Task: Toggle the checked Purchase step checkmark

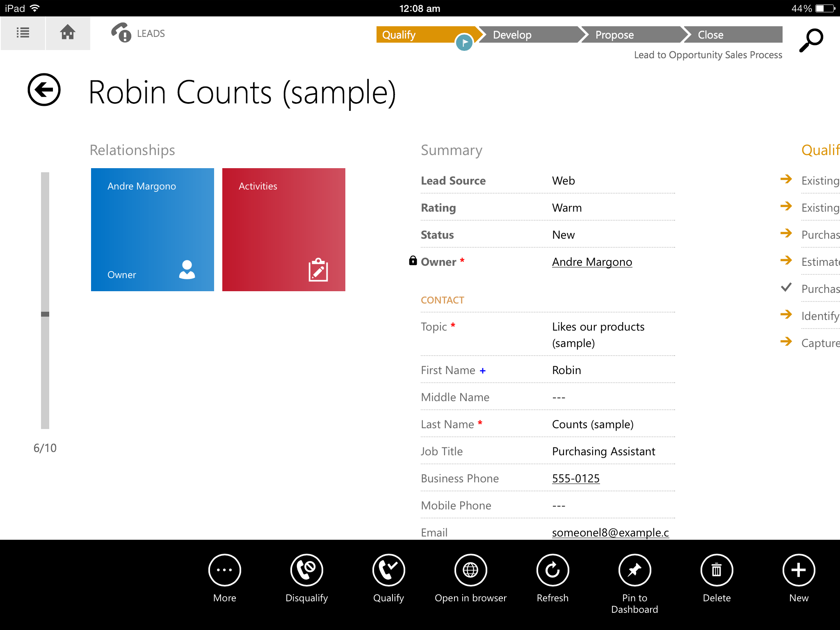Action: pyautogui.click(x=786, y=288)
